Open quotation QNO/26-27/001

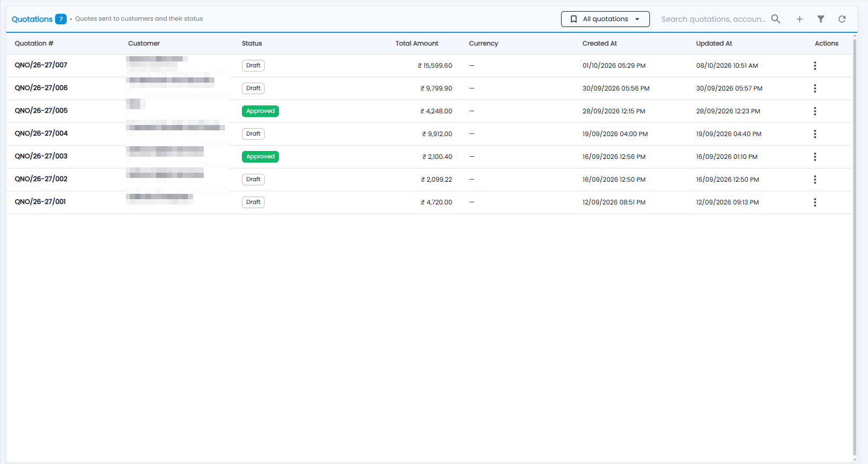tap(40, 202)
